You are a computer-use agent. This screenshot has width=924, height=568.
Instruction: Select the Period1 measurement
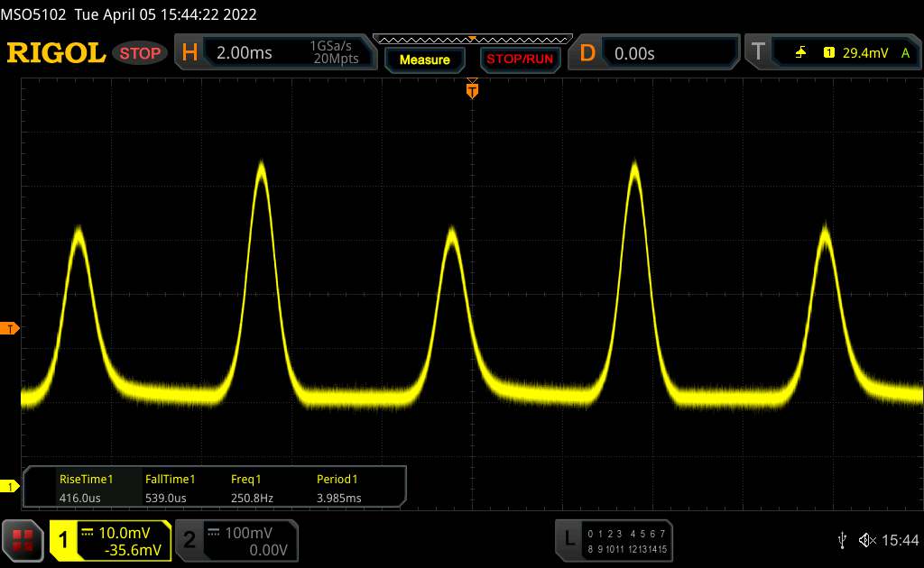(x=337, y=479)
